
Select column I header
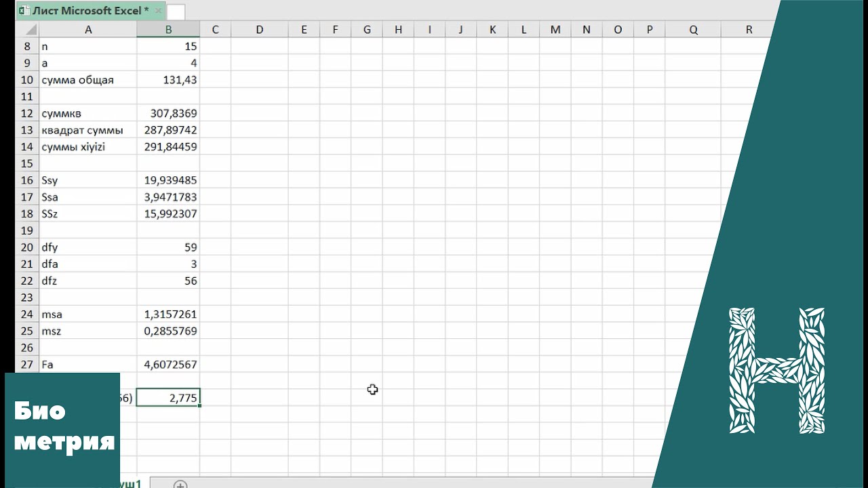pos(429,30)
